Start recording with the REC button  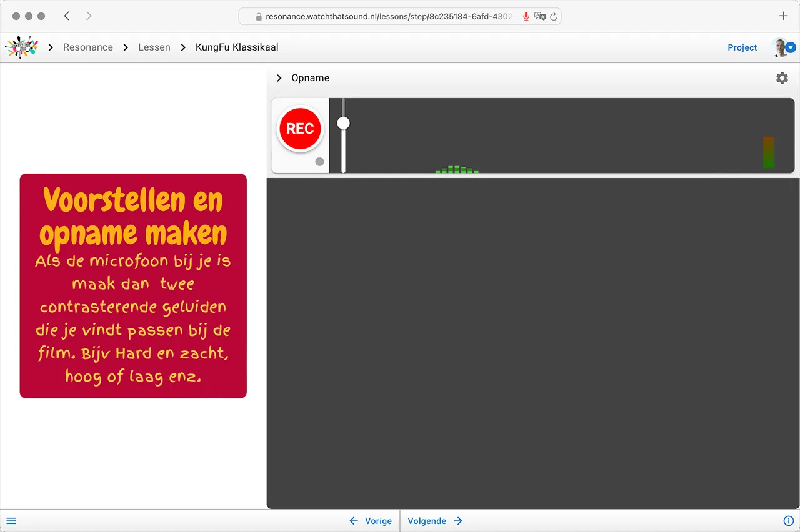click(x=300, y=128)
